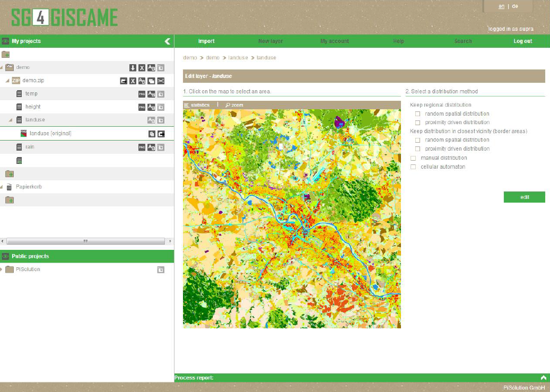Switch language to en
Viewport: 550px width, 392px height.
502,6
